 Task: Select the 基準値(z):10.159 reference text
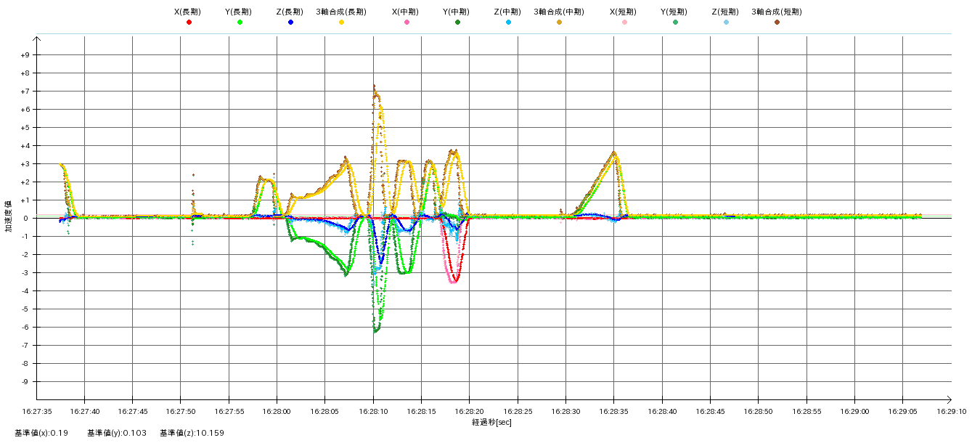tap(192, 434)
